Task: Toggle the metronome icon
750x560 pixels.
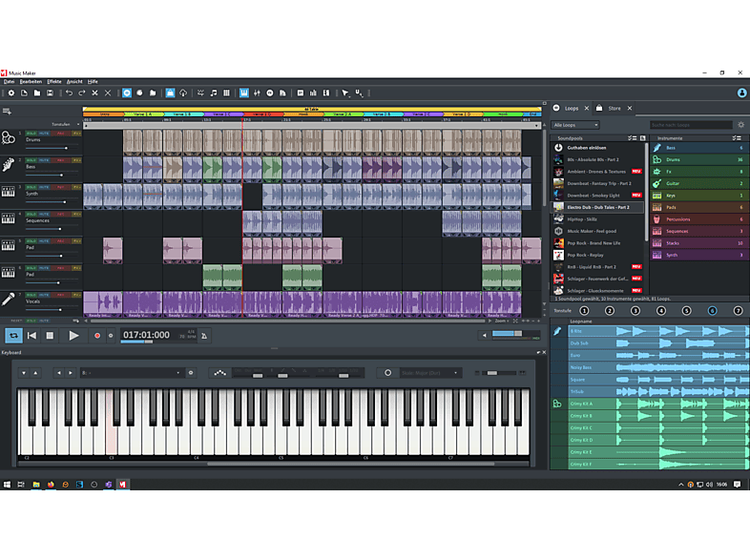Action: (204, 336)
